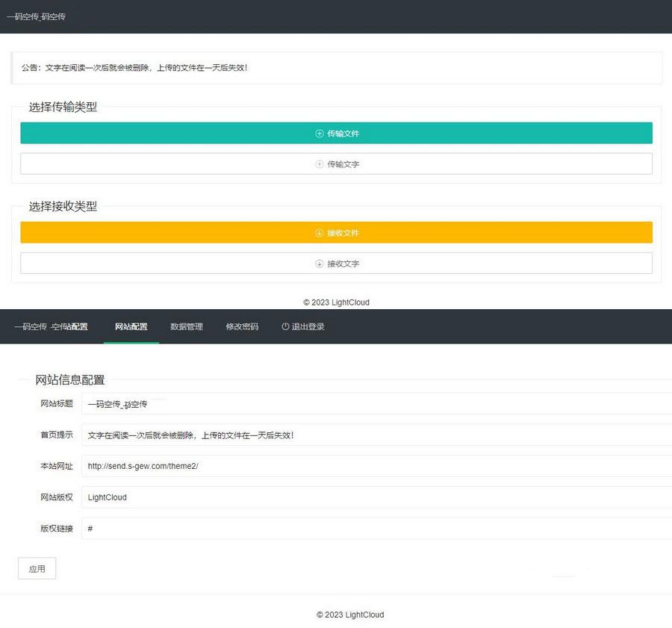
Task: Open the 修改密码 menu item
Action: tap(241, 326)
